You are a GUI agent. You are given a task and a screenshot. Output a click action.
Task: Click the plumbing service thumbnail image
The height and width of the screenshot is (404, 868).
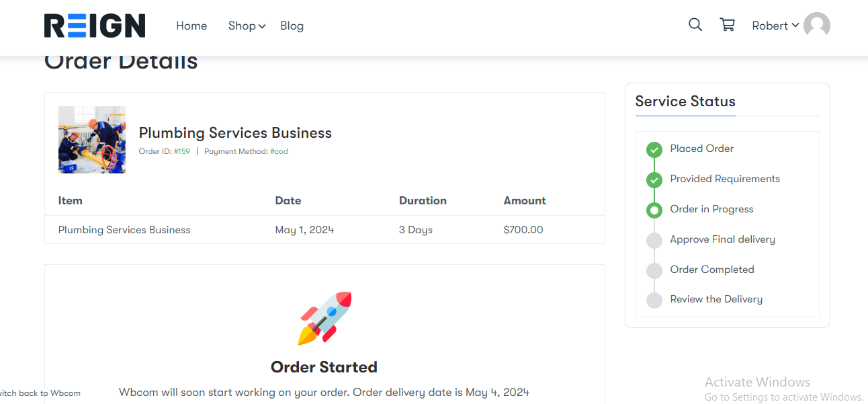[x=92, y=140]
